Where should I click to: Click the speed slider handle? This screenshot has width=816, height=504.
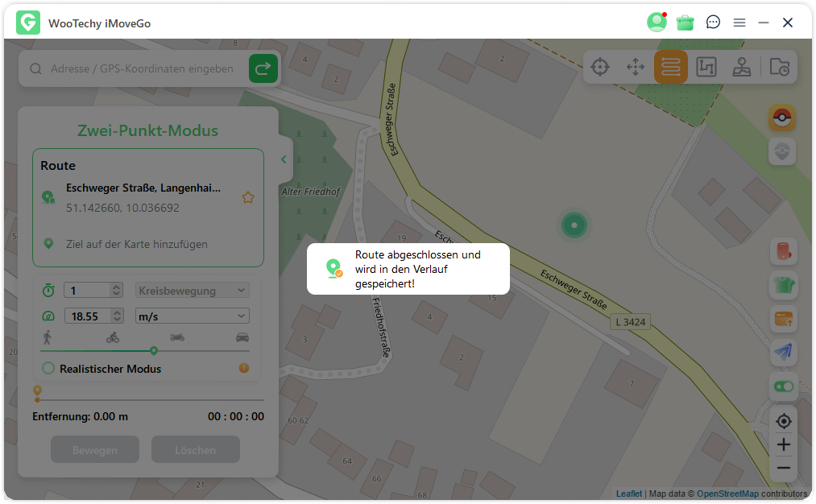coord(153,350)
